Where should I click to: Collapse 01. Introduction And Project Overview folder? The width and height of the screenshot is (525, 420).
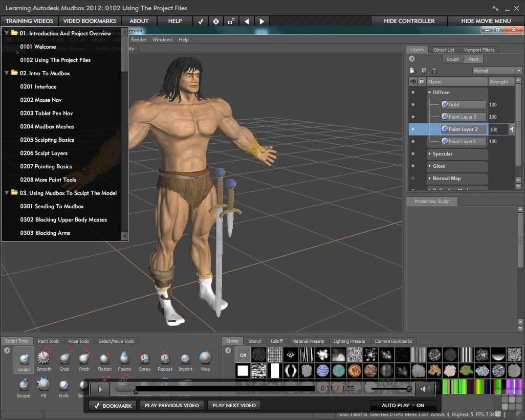6,33
